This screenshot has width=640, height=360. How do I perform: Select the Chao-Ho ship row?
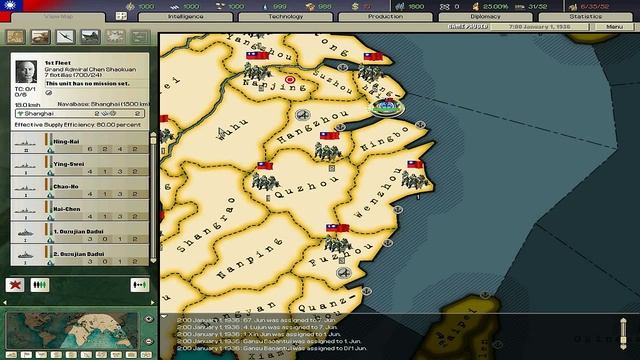[x=80, y=187]
